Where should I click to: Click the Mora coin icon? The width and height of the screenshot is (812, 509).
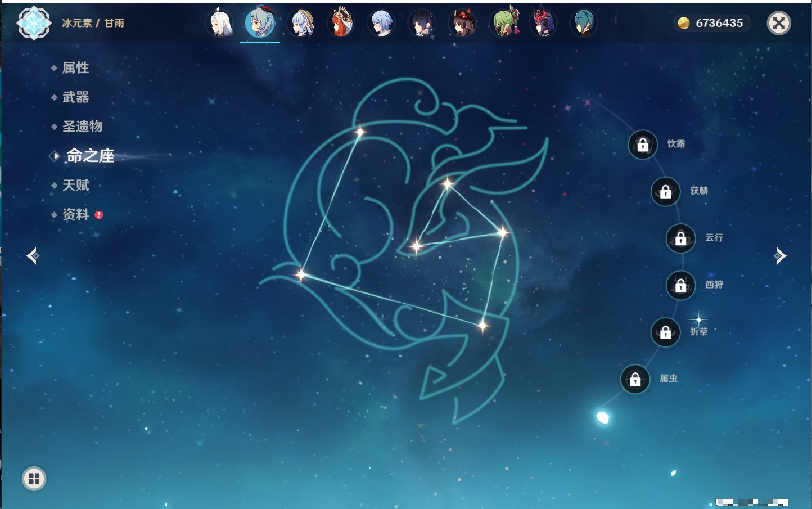tap(683, 23)
